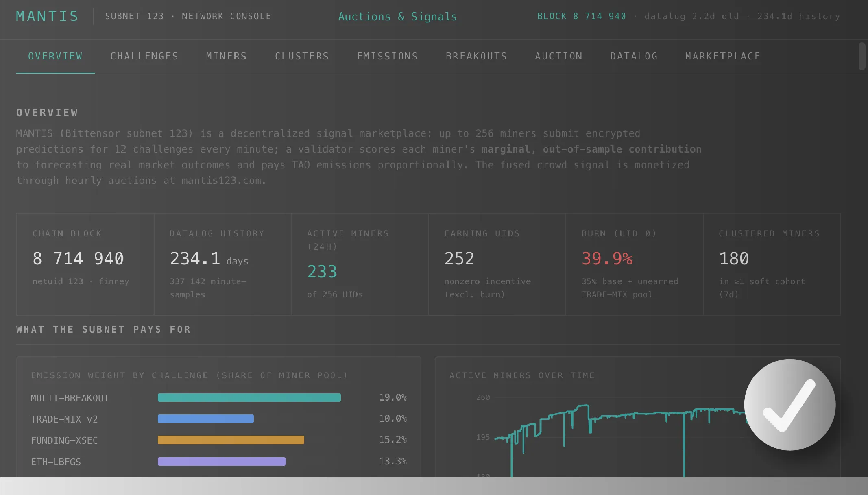Viewport: 868px width, 495px height.
Task: Click the 'datalog 2.2d old' header text
Action: pos(691,16)
